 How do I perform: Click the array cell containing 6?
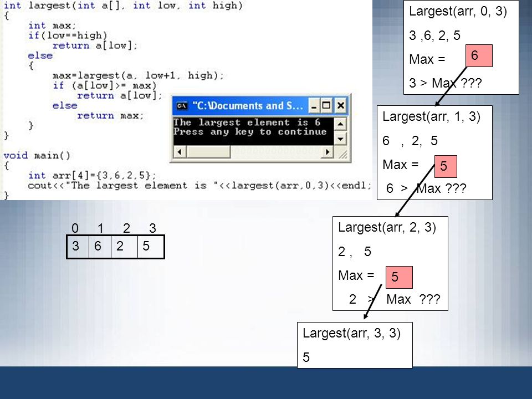(x=100, y=247)
